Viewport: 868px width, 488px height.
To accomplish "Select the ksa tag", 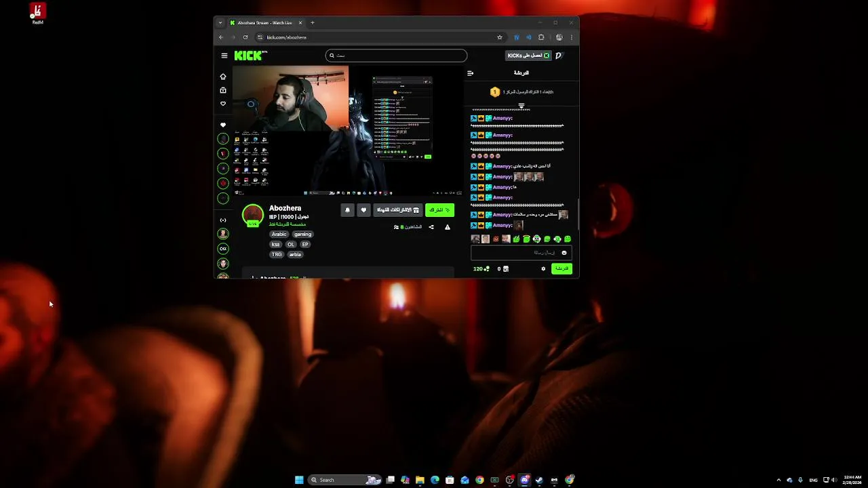I will tap(275, 245).
